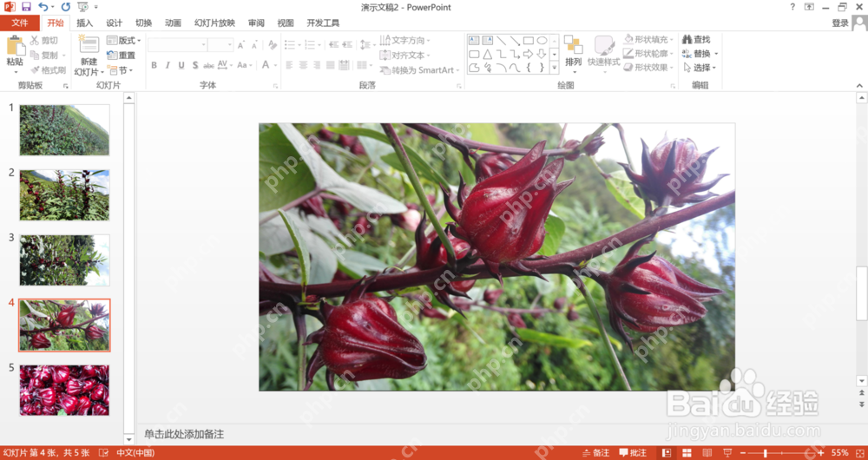Start slideshow from beginning icon in title bar
Image resolution: width=868 pixels, height=460 pixels.
pos(82,7)
